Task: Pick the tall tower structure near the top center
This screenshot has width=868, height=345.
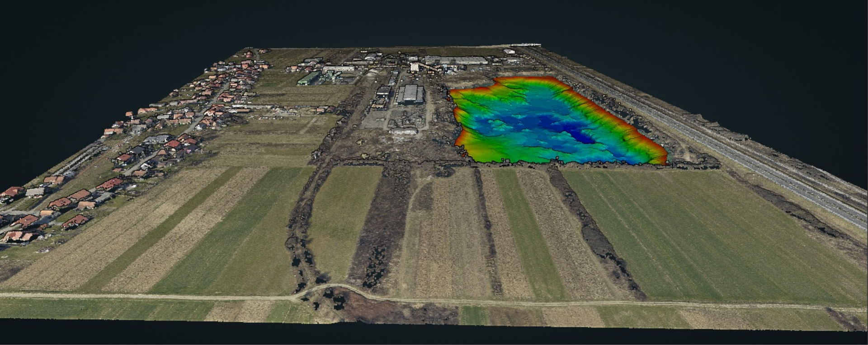Action: point(414,65)
